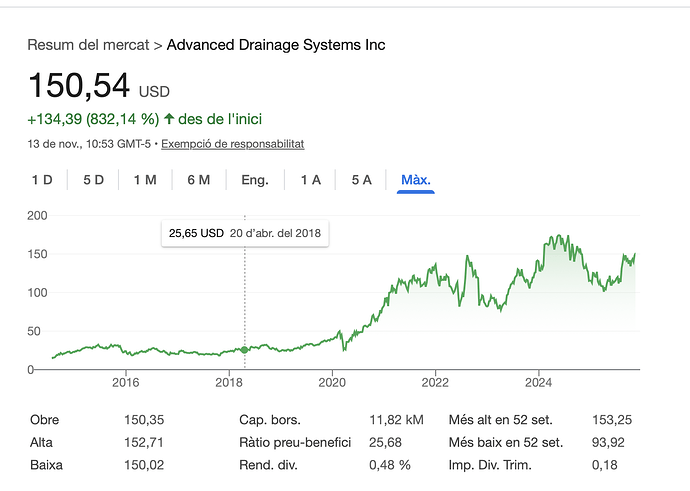Click the 2018 x-axis label
This screenshot has height=491, width=690.
pos(229,382)
